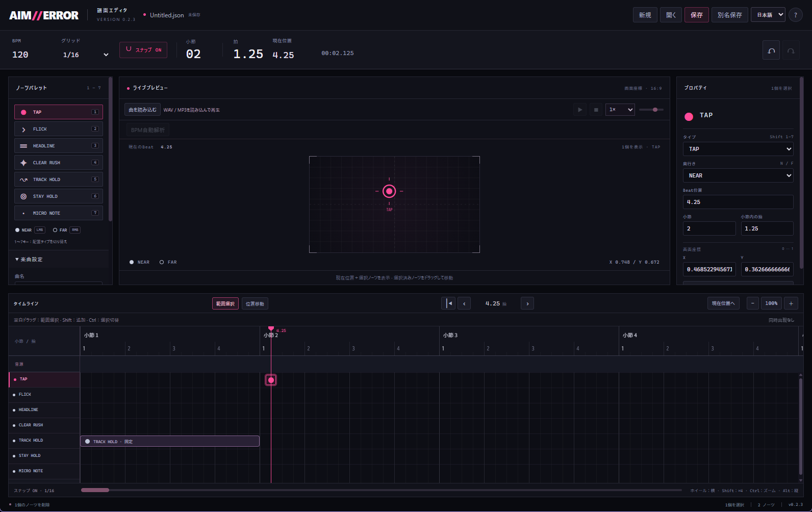Screen dimensions: 812x512
Task: Select the FLICK note type
Action: coord(59,129)
